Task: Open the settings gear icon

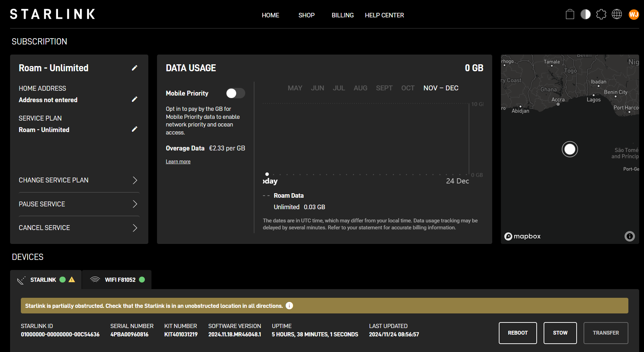Action: 601,14
